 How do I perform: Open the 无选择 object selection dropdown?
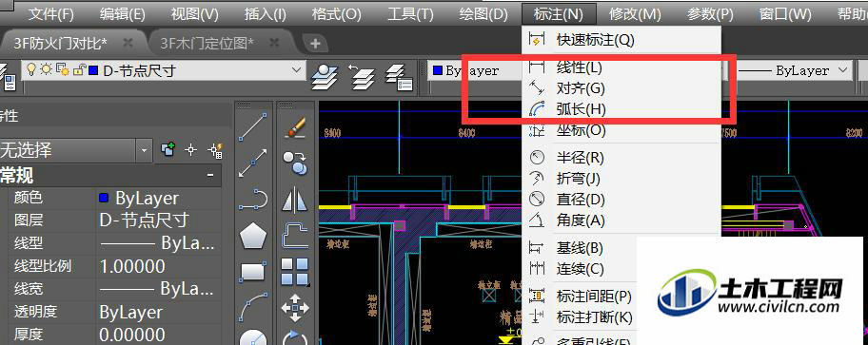(x=144, y=150)
